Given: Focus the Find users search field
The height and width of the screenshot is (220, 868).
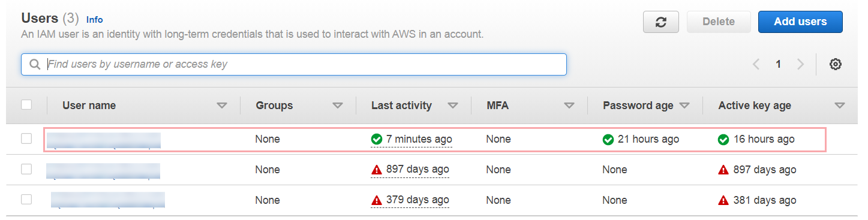Looking at the screenshot, I should [x=294, y=64].
